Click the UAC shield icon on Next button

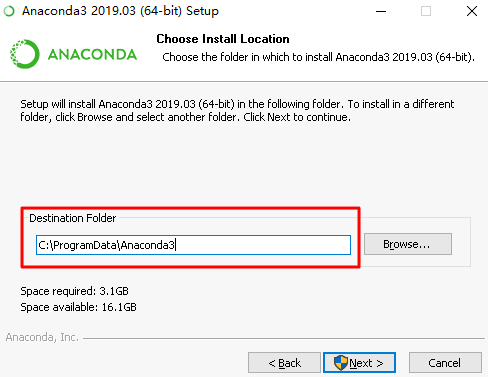(x=341, y=363)
